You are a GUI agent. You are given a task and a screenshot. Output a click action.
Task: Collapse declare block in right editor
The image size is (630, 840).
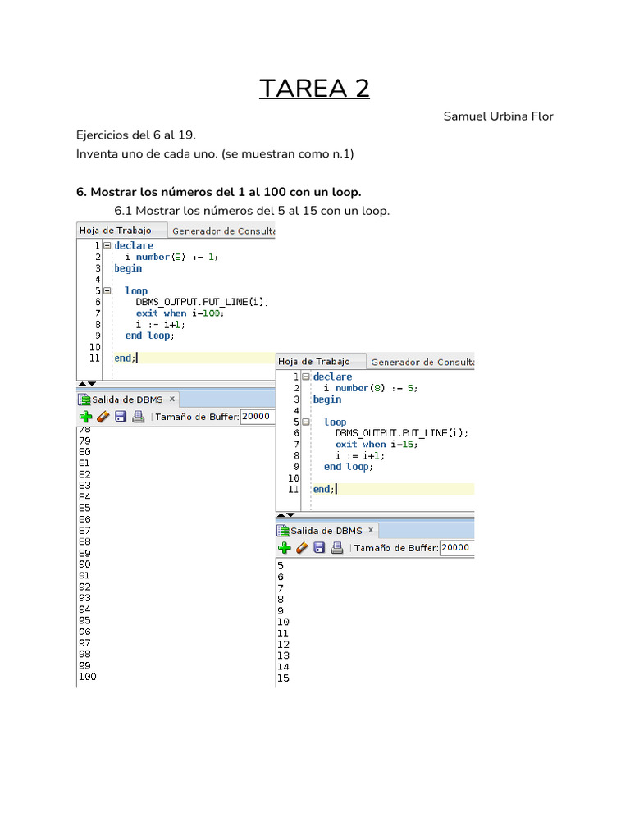coord(306,377)
